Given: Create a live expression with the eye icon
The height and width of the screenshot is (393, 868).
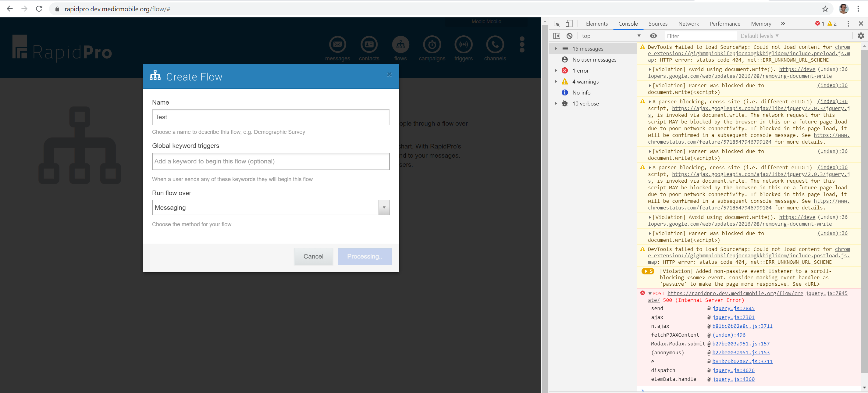Looking at the screenshot, I should pos(653,36).
